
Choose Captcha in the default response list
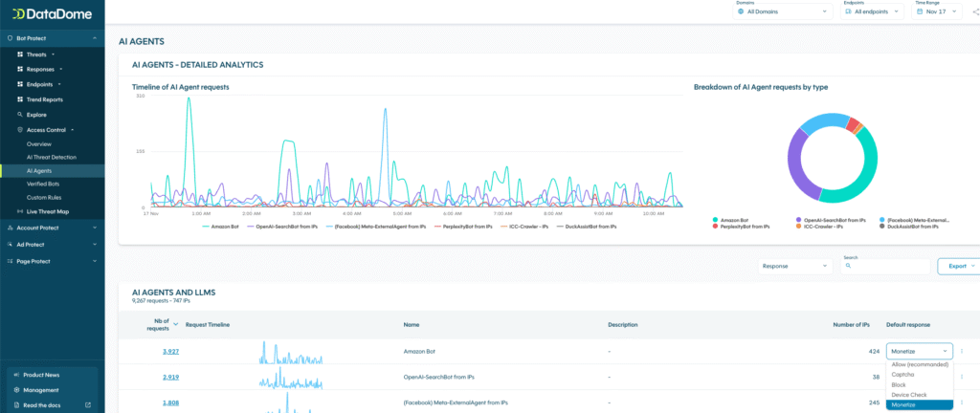(903, 375)
